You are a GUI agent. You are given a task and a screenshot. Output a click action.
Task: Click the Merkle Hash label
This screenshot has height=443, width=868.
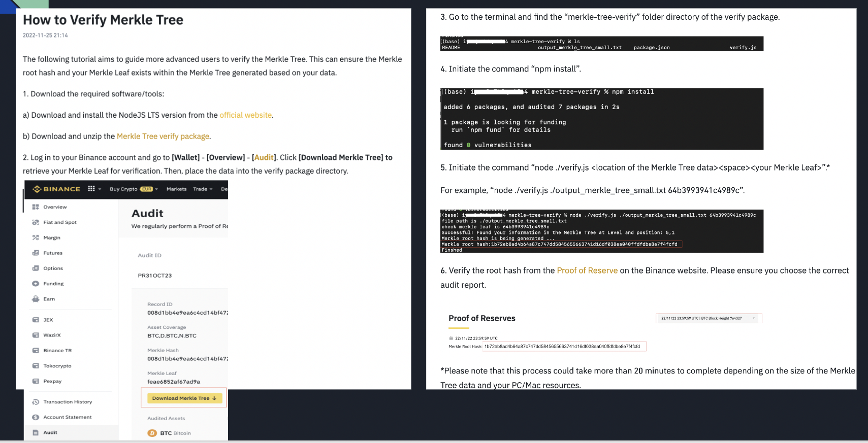click(163, 350)
